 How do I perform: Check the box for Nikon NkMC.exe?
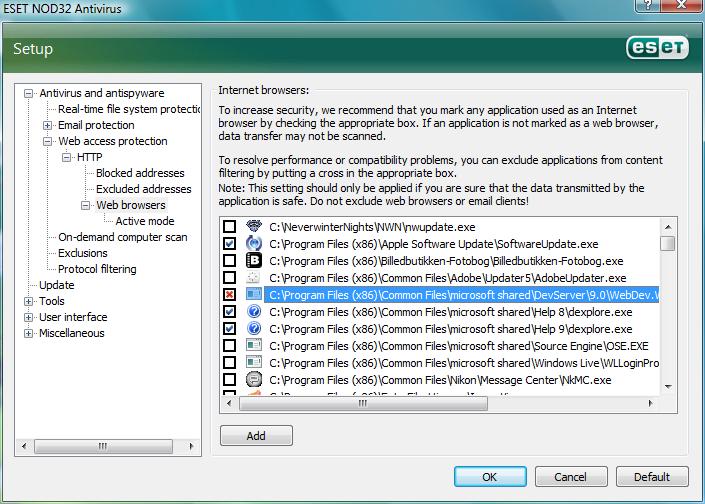(x=229, y=380)
